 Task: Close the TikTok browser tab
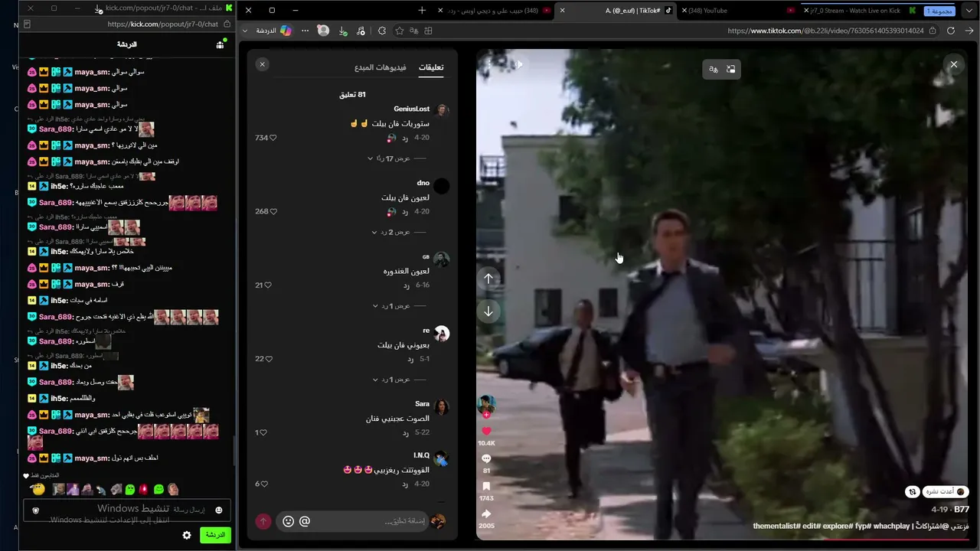(563, 11)
